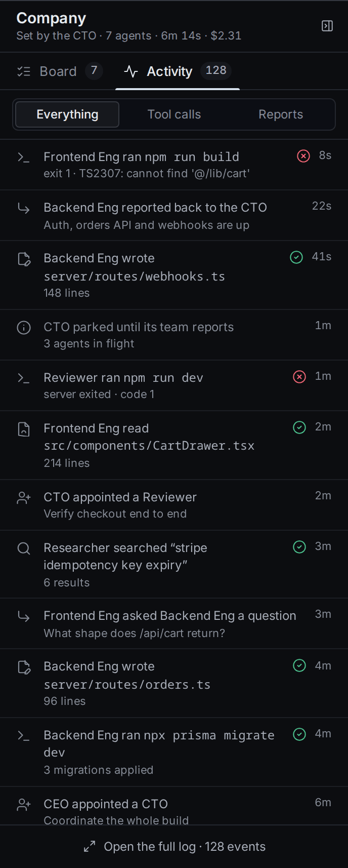This screenshot has width=348, height=868.
Task: Click the checklist icon on the Board tab
Action: point(24,71)
